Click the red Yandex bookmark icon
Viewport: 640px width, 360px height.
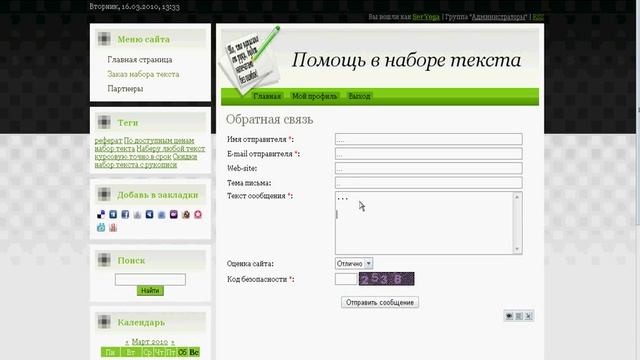tap(113, 227)
